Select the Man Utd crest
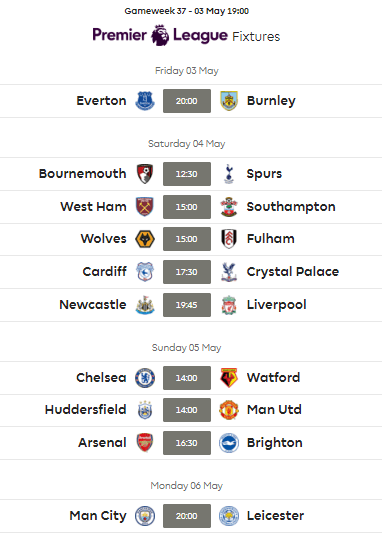This screenshot has width=382, height=534. pyautogui.click(x=229, y=410)
